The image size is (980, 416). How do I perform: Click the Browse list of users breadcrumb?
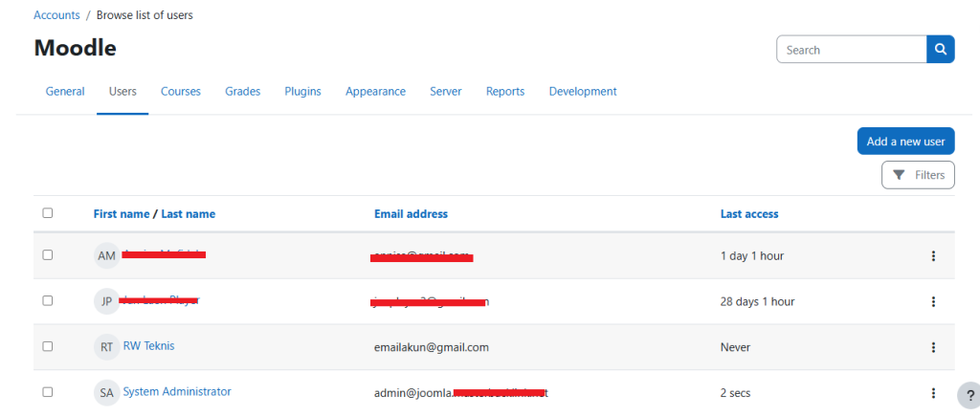[x=145, y=15]
